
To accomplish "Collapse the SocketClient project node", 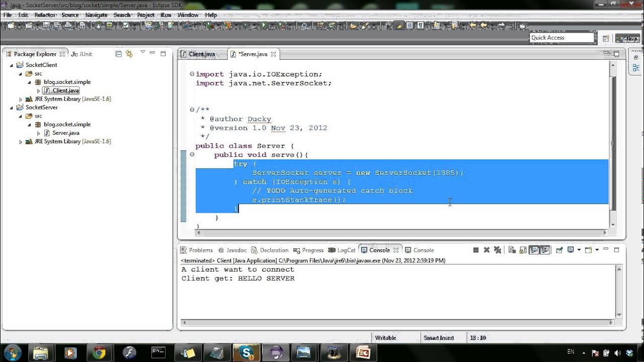I will coord(12,65).
